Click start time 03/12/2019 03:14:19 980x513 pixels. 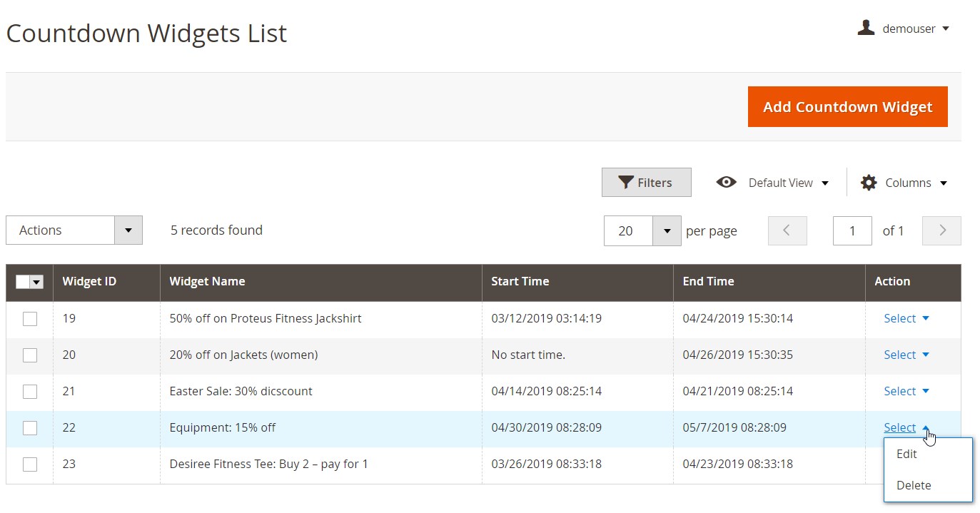click(x=546, y=318)
